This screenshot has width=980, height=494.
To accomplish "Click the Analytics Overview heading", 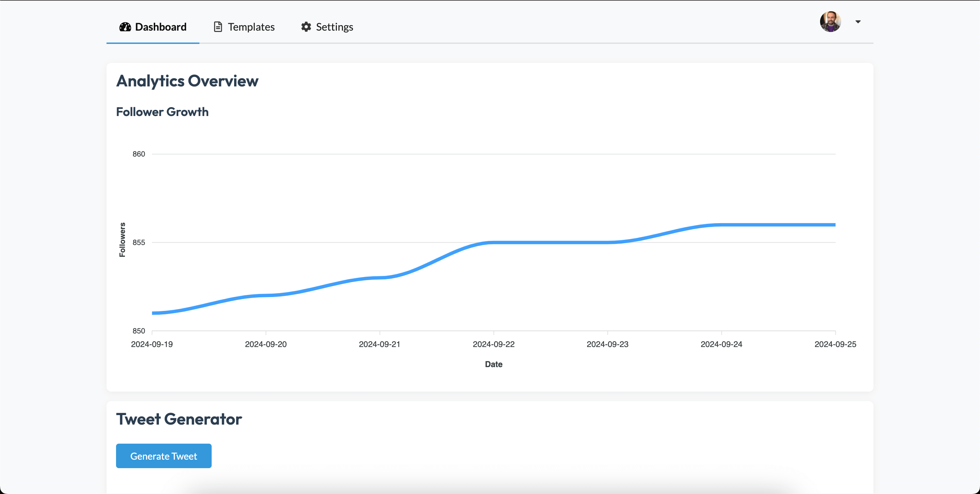I will 187,81.
